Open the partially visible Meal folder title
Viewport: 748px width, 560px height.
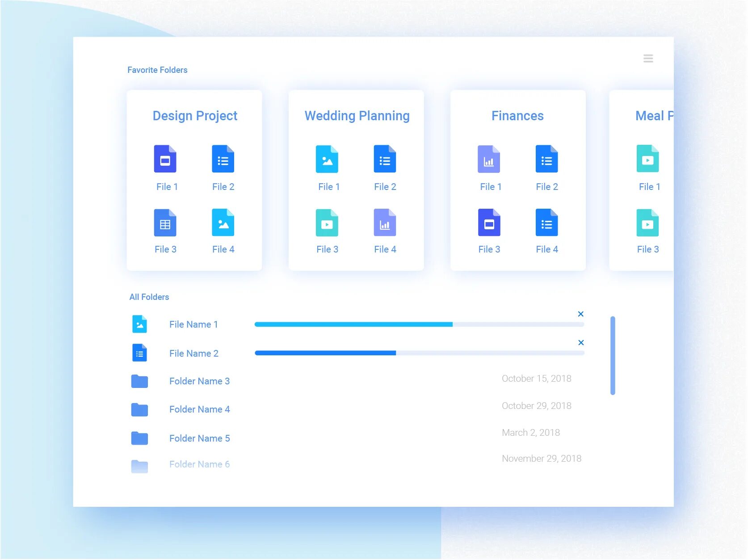pos(654,116)
